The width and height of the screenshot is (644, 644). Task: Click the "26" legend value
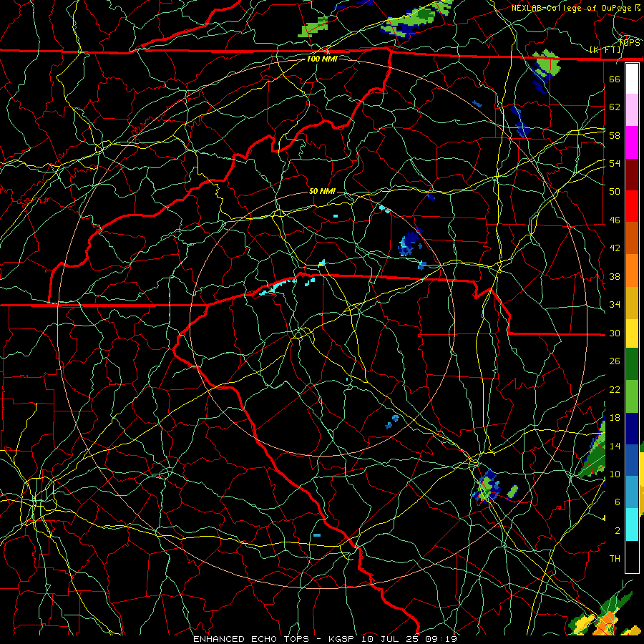(615, 361)
